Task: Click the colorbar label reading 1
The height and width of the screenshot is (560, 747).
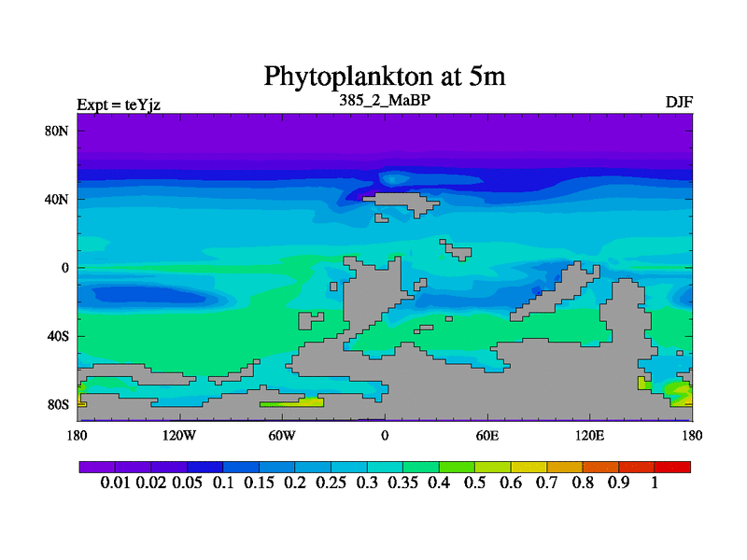Action: [x=655, y=483]
